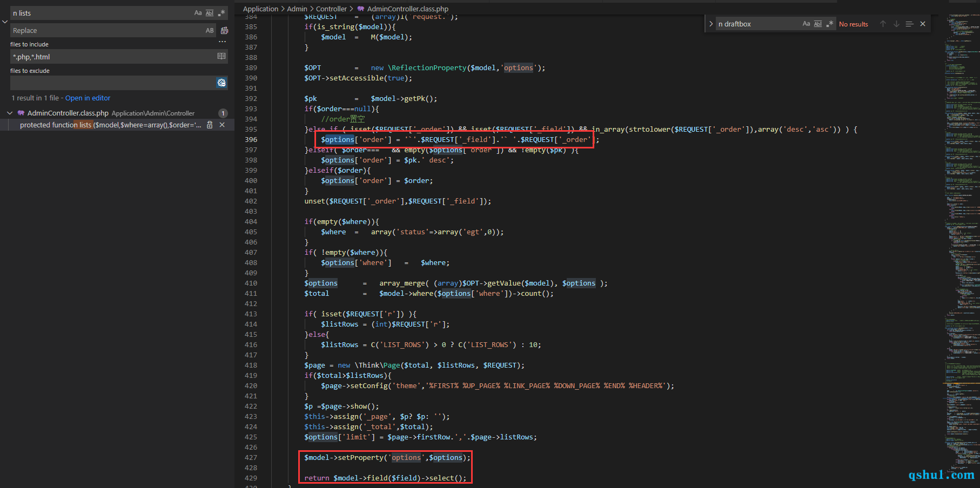The width and height of the screenshot is (980, 488).
Task: Toggle search only in open editors
Action: [x=221, y=56]
